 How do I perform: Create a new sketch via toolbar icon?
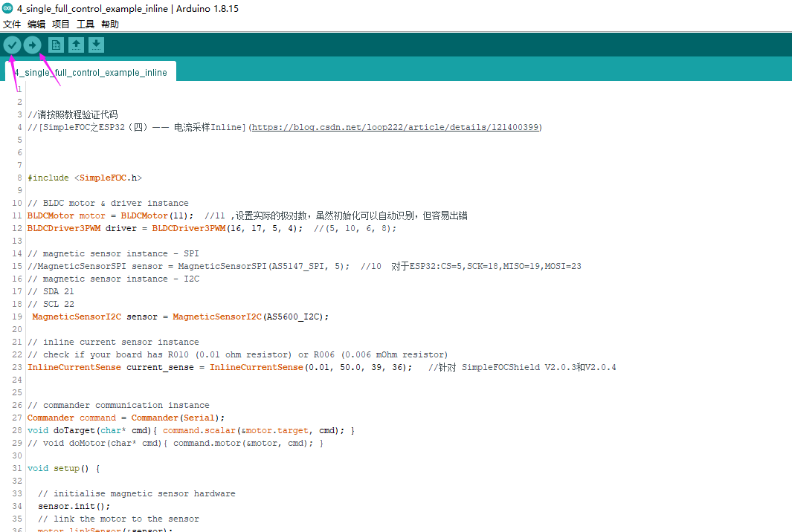[56, 45]
